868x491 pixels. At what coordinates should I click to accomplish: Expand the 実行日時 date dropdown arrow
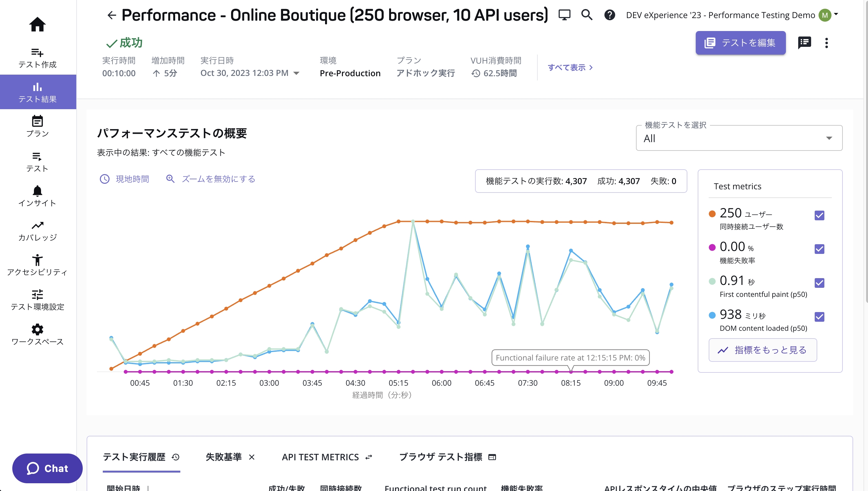[297, 73]
